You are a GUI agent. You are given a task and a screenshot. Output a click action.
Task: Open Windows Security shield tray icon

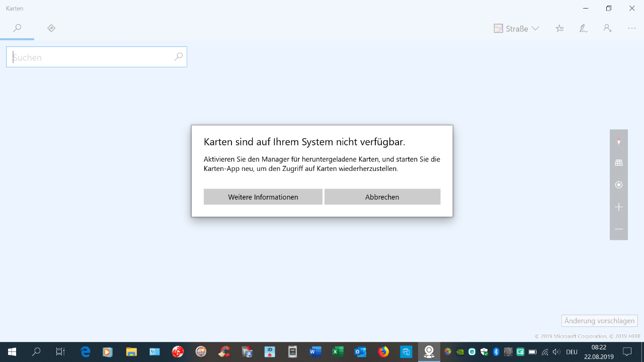(484, 352)
